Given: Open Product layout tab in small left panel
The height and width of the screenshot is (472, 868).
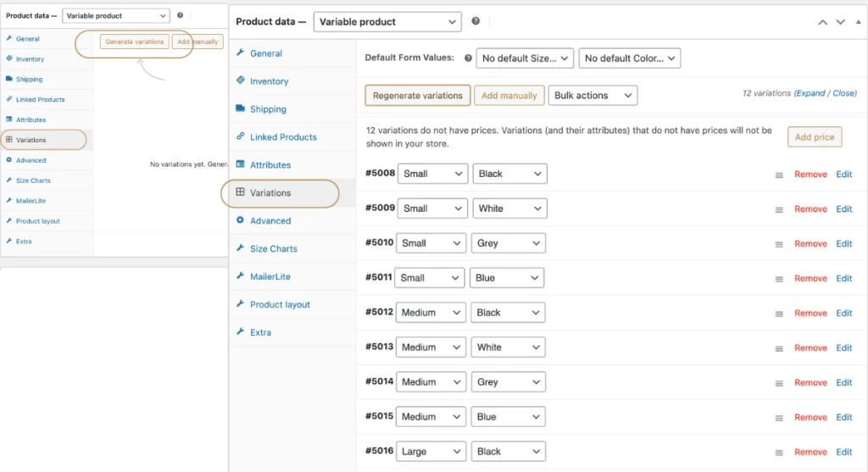Looking at the screenshot, I should (37, 221).
